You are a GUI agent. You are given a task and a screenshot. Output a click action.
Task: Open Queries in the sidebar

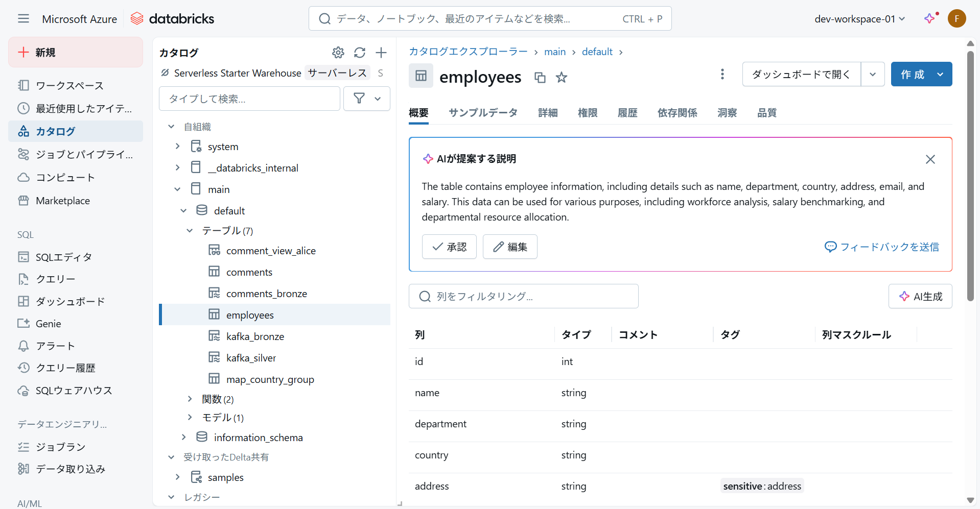(x=76, y=279)
